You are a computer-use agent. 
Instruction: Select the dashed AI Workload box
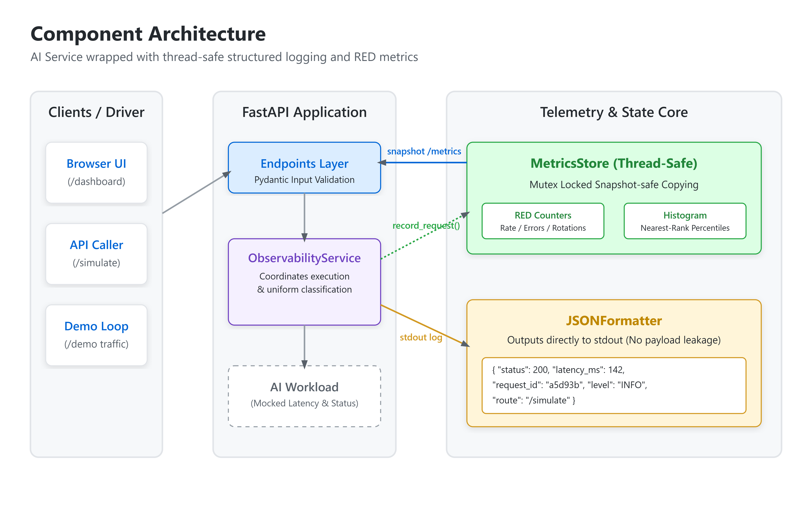pos(304,396)
